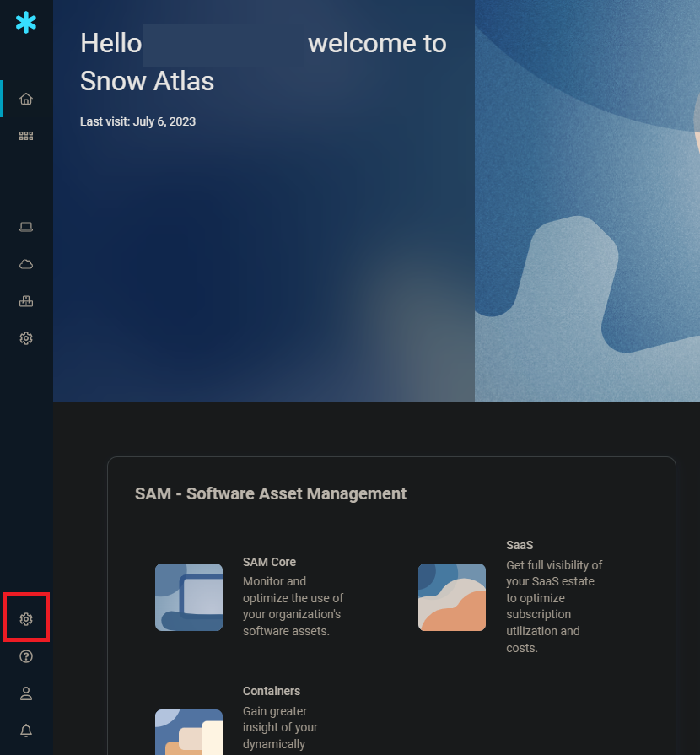Viewport: 700px width, 755px height.
Task: Select the containers boxes icon in sidebar
Action: [26, 301]
